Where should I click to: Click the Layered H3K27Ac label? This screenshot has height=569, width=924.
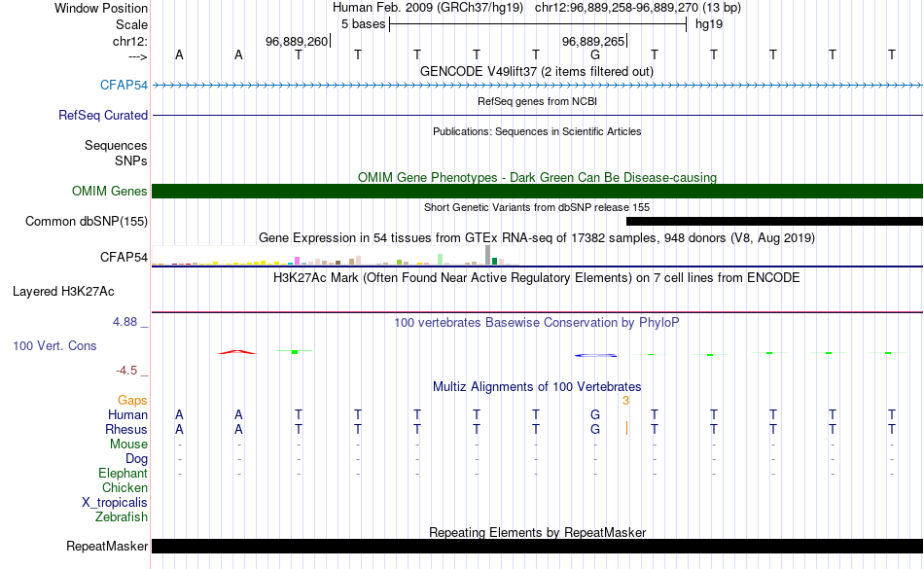click(x=63, y=292)
